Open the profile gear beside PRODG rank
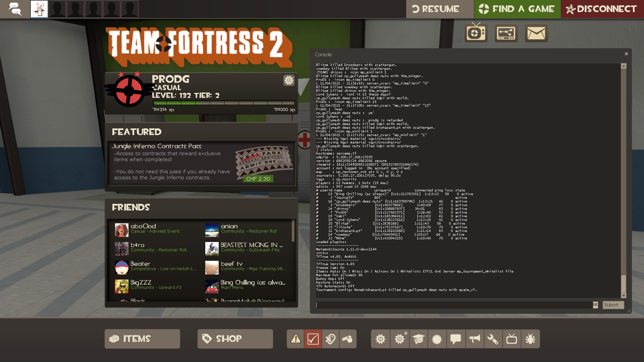The width and height of the screenshot is (644, 362). pos(289,80)
